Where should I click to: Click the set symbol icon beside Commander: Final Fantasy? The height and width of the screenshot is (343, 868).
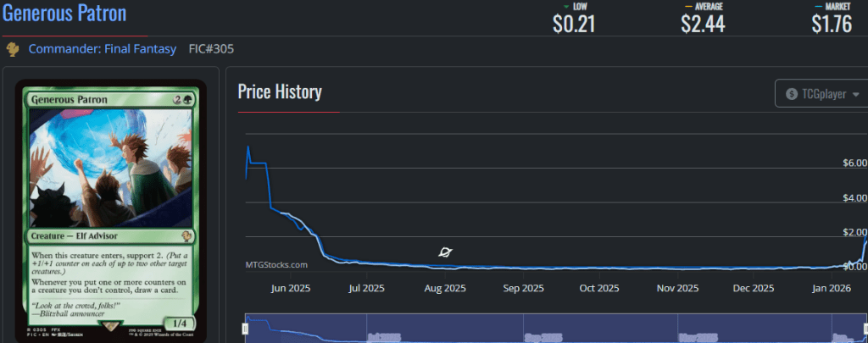[13, 49]
